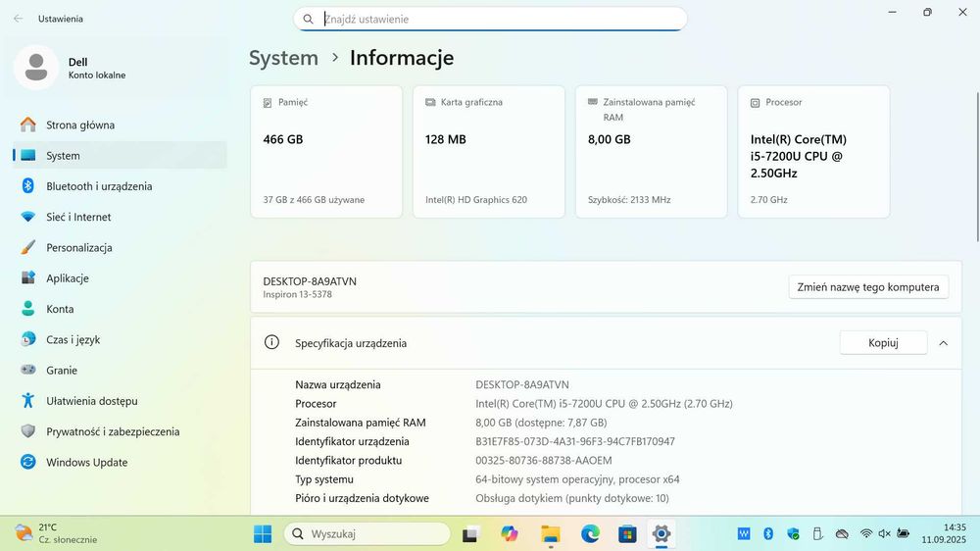Image resolution: width=980 pixels, height=551 pixels.
Task: Open File Explorer from the taskbar
Action: tap(550, 534)
